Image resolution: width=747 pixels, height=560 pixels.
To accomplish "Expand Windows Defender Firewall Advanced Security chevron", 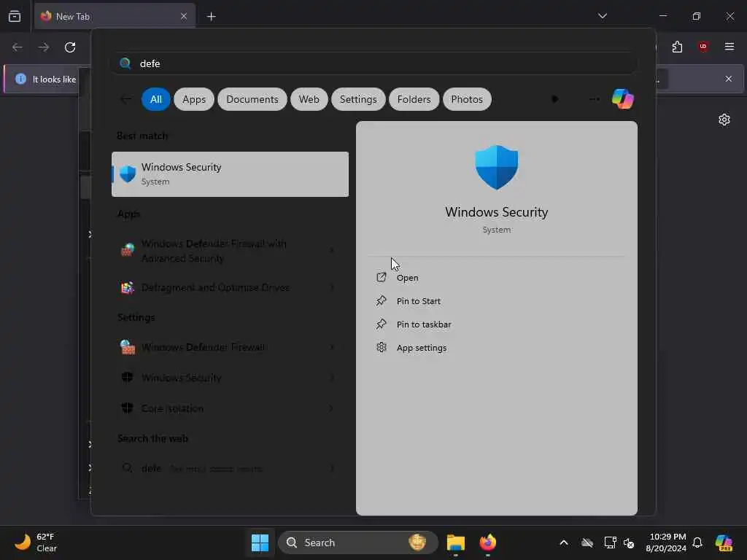I will 332,251.
